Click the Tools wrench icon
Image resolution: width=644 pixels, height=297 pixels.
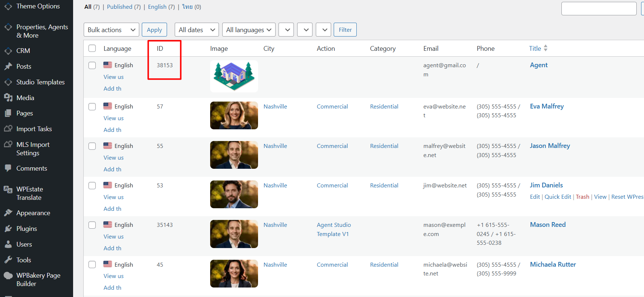click(8, 260)
